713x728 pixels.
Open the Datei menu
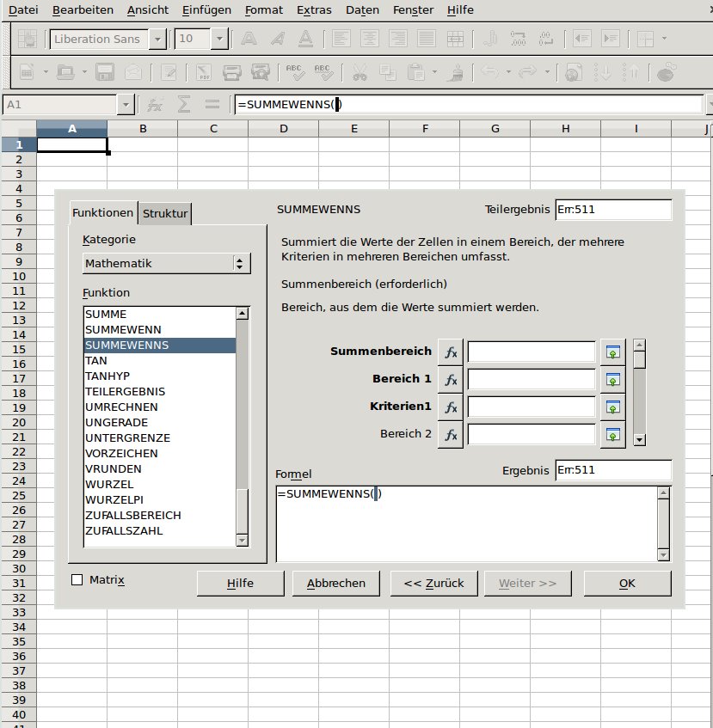[x=23, y=9]
